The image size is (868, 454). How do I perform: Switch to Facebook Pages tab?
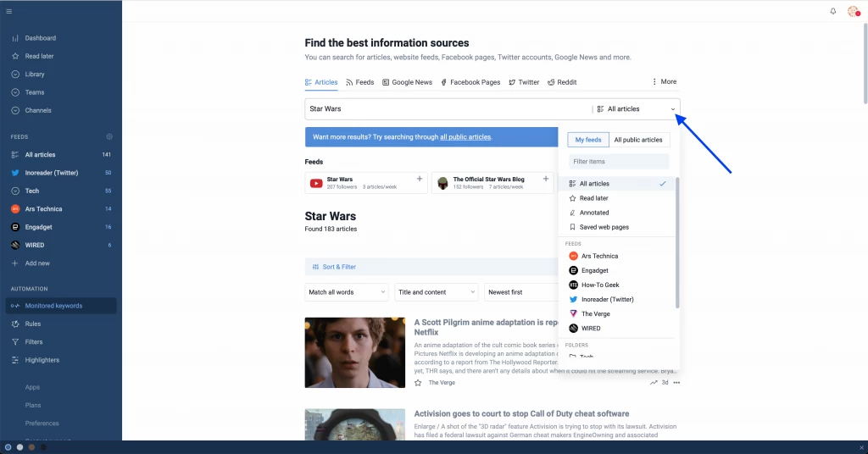coord(470,82)
